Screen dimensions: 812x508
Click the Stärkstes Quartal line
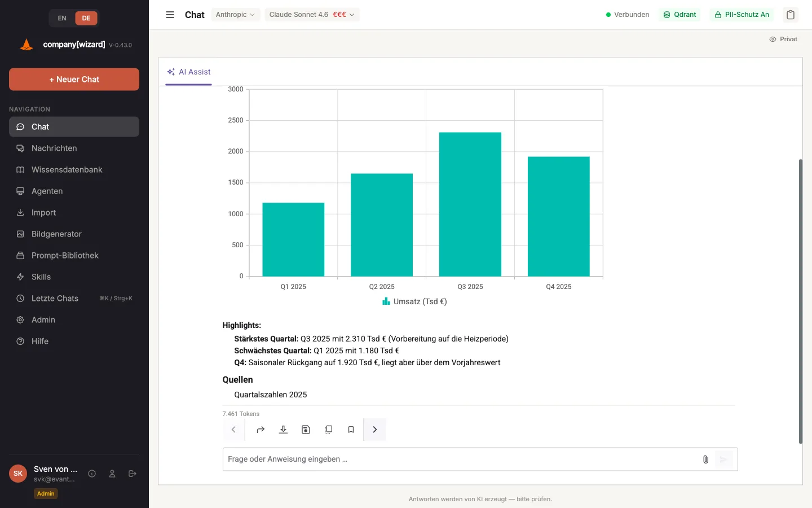pyautogui.click(x=371, y=339)
